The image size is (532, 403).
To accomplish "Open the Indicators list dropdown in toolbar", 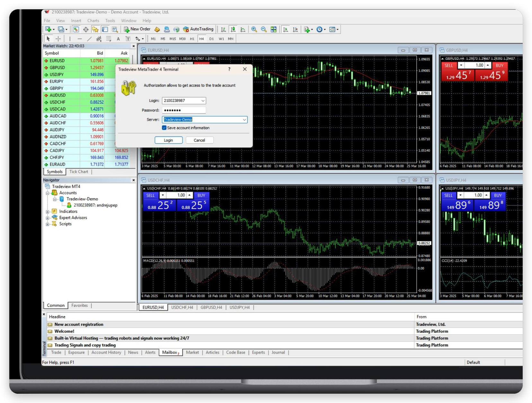I will click(x=308, y=29).
